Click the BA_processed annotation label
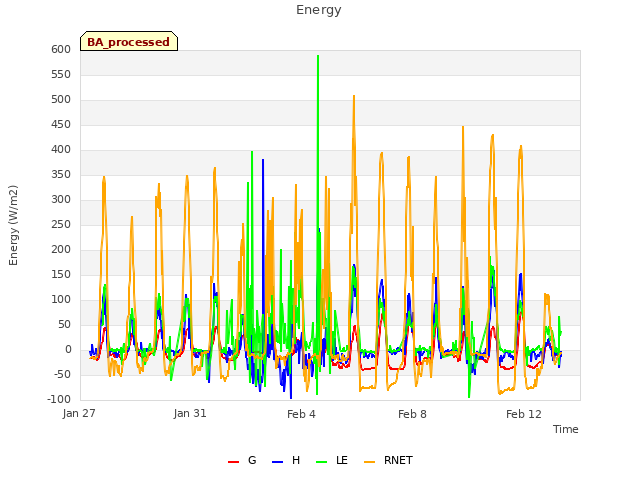The image size is (640, 480). tap(129, 42)
